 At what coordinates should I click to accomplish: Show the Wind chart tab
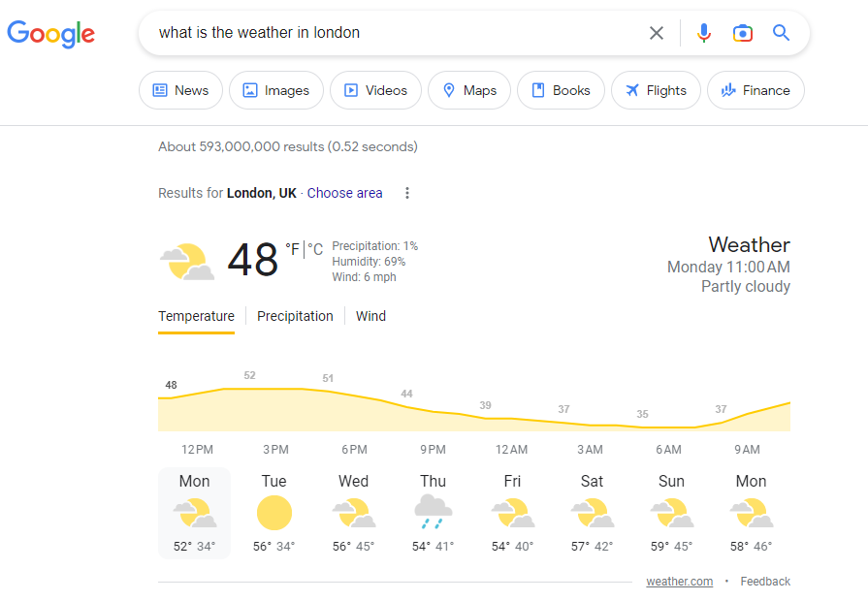tap(370, 316)
